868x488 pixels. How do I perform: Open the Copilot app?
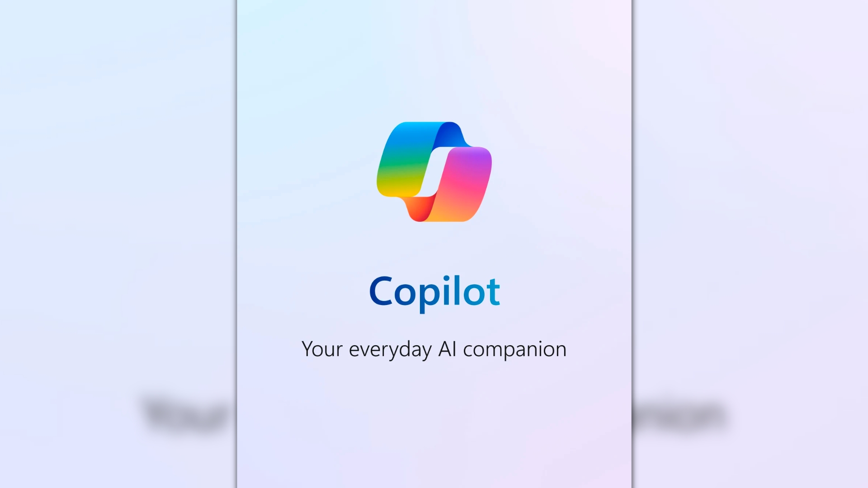[434, 172]
